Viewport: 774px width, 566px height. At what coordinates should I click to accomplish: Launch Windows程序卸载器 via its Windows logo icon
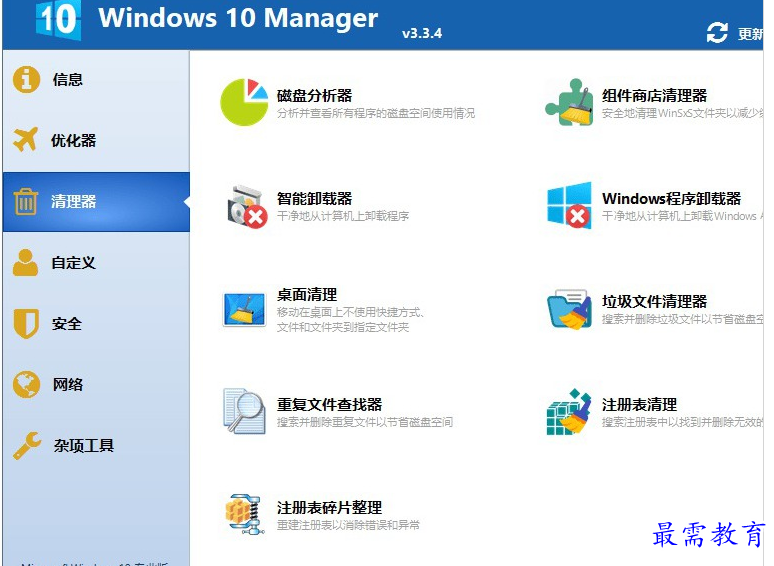569,205
